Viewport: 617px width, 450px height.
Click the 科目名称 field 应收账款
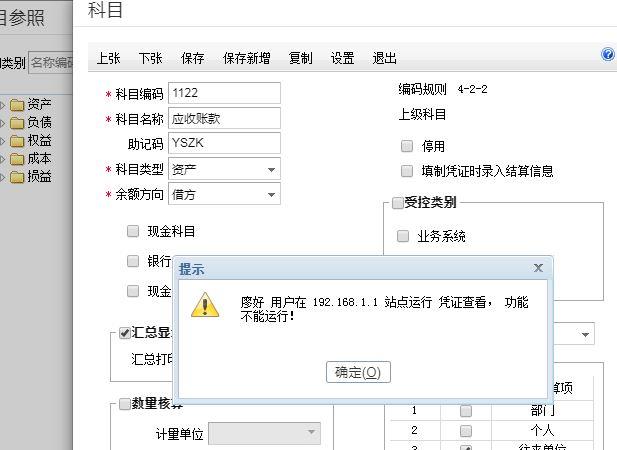pos(224,118)
